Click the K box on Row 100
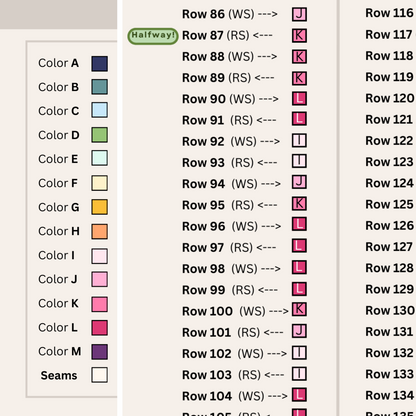 tap(299, 310)
